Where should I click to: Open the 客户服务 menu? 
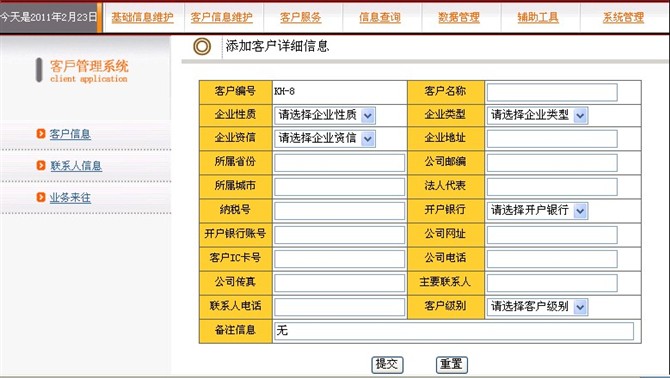coord(301,18)
